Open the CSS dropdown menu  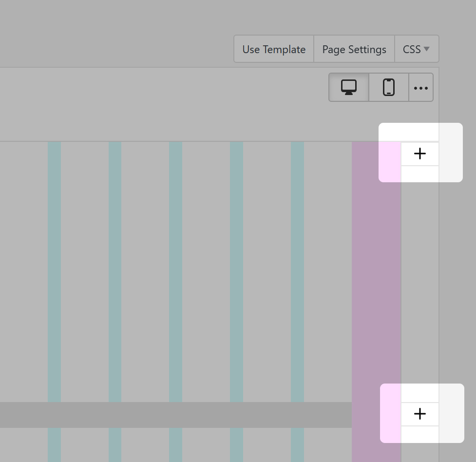coord(416,49)
